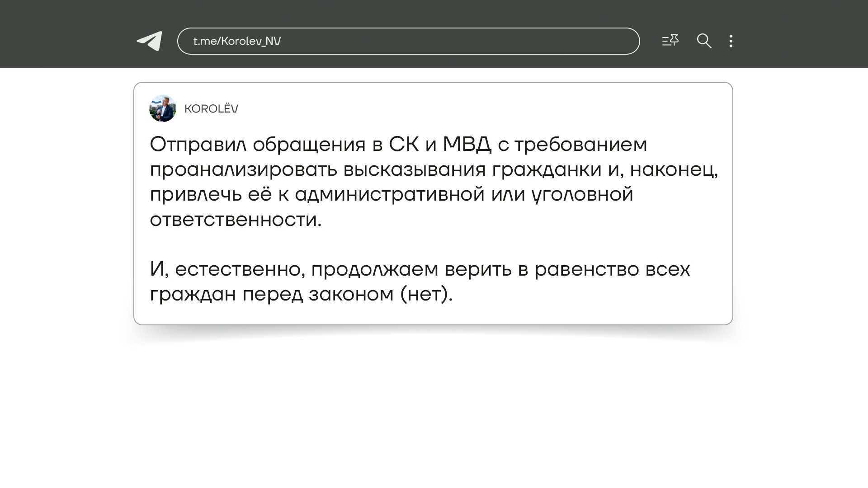Click the word "проанализировать" in the post
This screenshot has width=868, height=488.
[x=244, y=170]
